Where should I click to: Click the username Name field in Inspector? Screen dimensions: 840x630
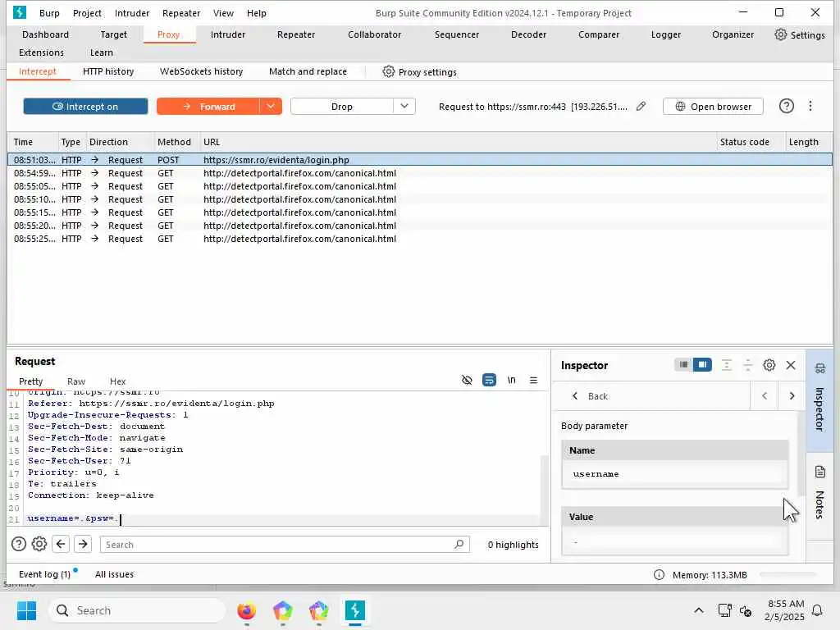674,473
